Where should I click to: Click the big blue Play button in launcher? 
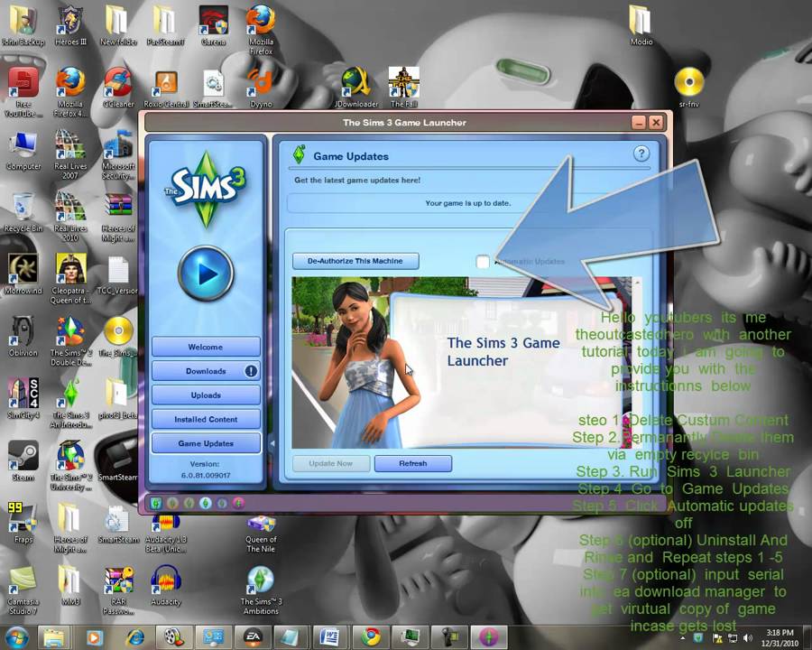click(x=206, y=273)
